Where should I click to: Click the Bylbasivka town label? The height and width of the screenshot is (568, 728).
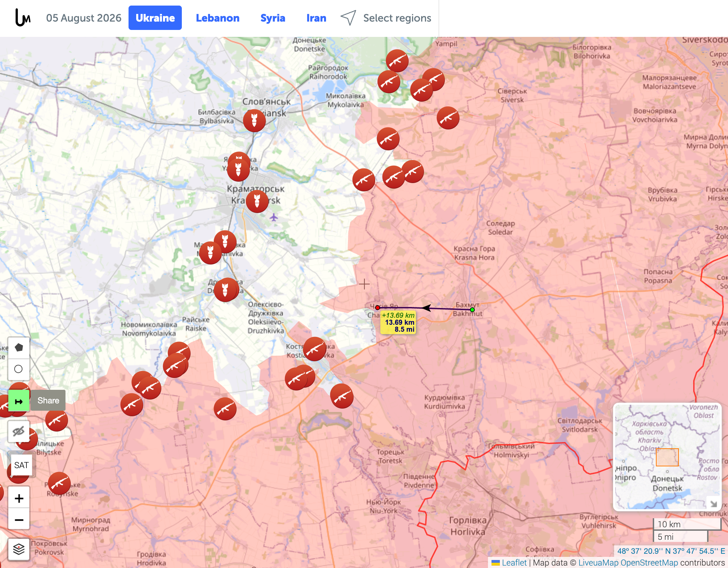(217, 116)
